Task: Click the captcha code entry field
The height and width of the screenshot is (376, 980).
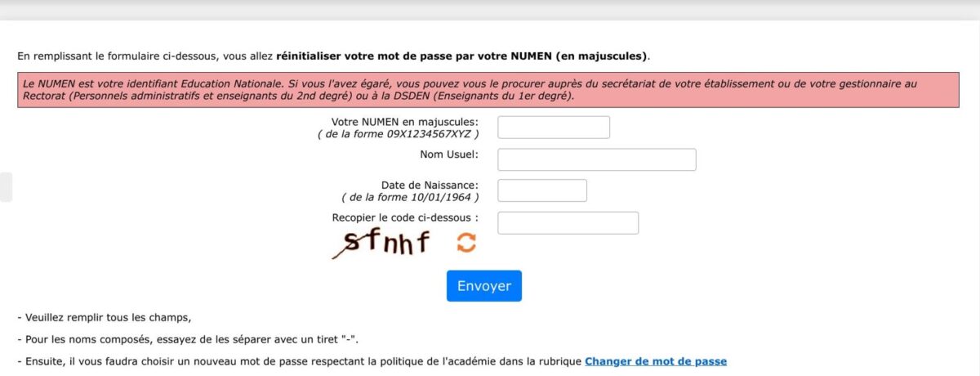Action: point(568,223)
